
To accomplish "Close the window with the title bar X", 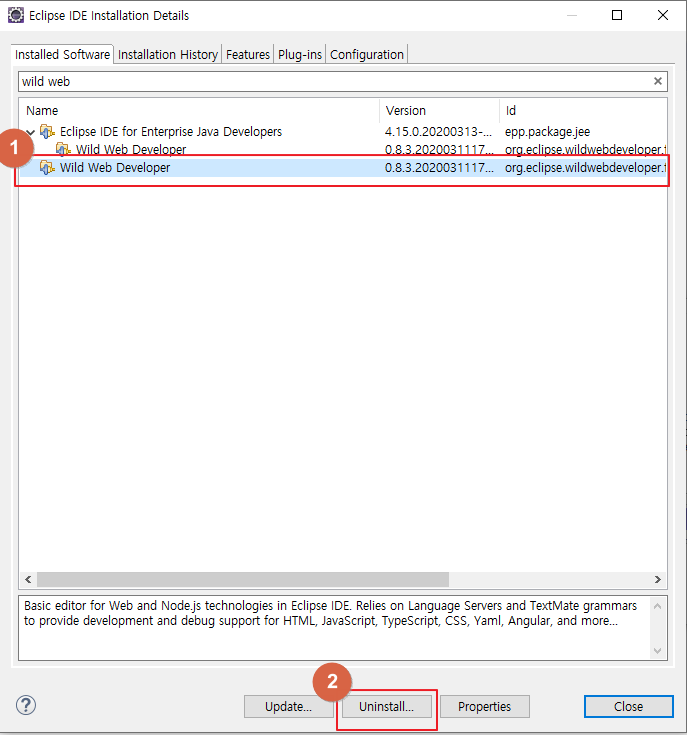I will pos(663,15).
